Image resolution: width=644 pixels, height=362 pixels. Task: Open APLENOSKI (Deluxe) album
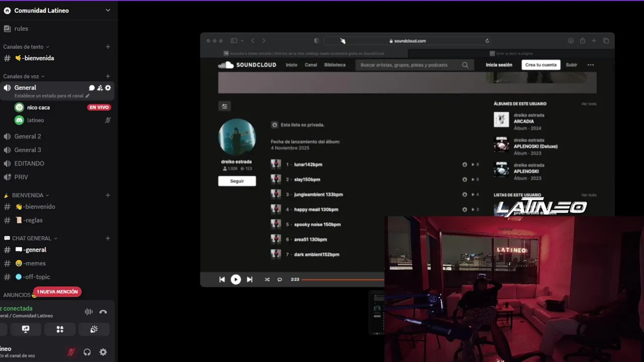(535, 146)
